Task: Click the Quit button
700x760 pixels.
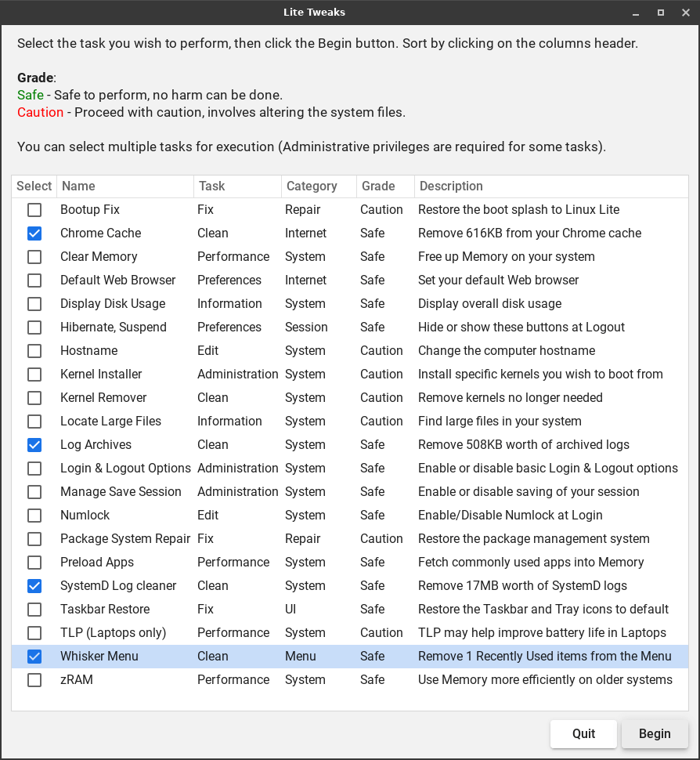Action: 583,734
